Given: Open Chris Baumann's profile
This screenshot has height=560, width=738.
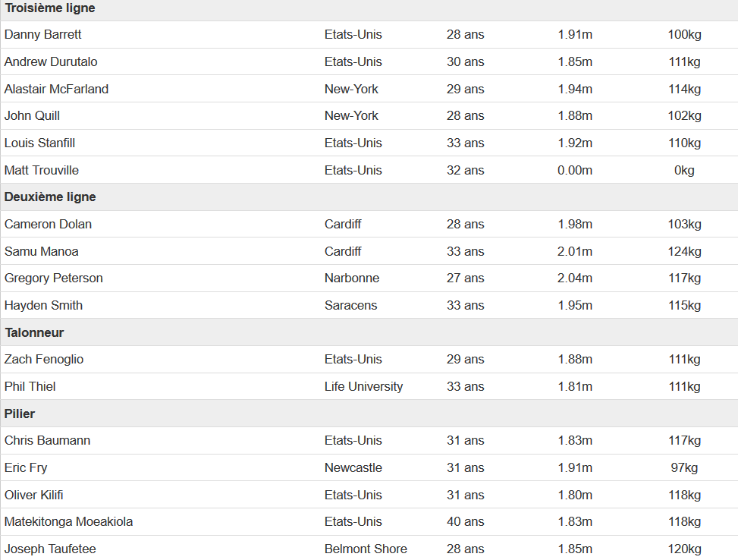Looking at the screenshot, I should [x=48, y=441].
